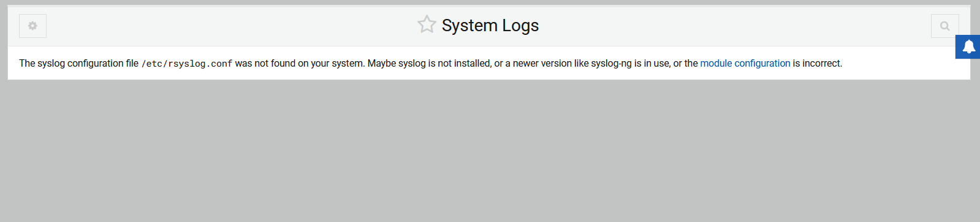Open the search magnifier button
Viewport: 980px width, 222px height.
[944, 26]
